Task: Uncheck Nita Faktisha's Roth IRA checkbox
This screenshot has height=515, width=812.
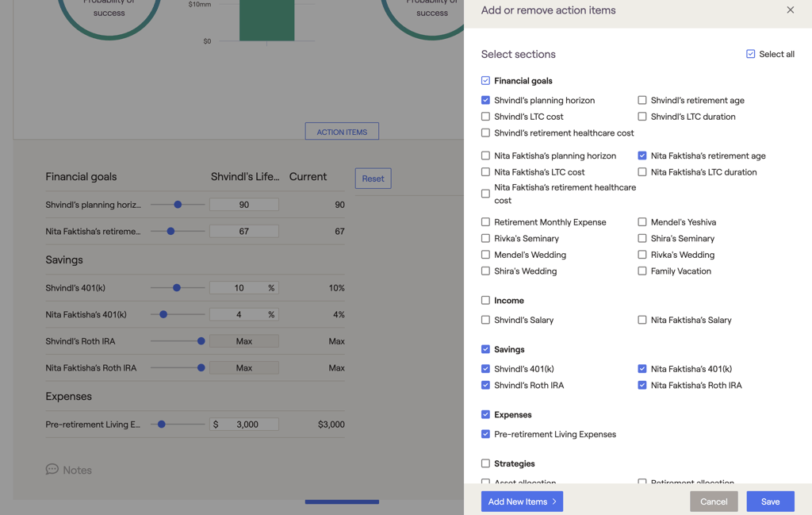Action: pyautogui.click(x=642, y=386)
